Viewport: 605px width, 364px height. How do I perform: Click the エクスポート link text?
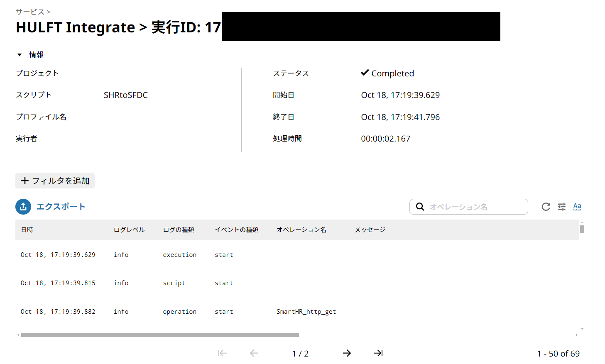click(x=61, y=207)
